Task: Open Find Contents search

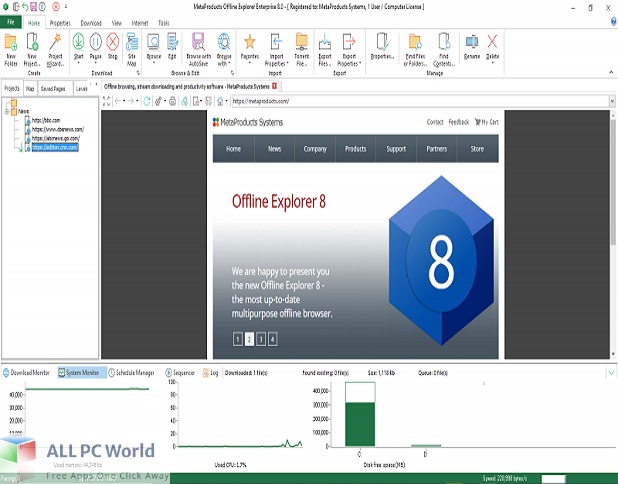Action: 444,49
